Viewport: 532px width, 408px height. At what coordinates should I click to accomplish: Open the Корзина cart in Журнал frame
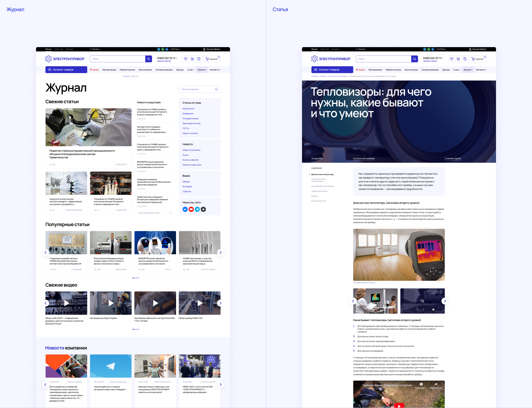pos(212,59)
